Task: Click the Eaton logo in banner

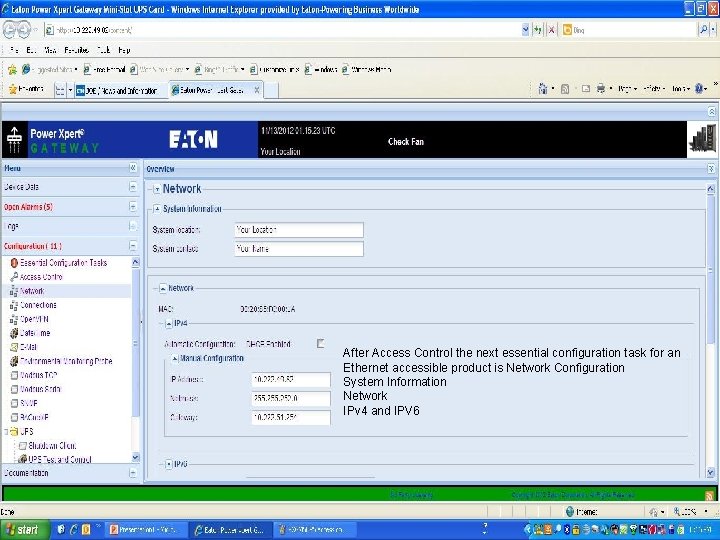Action: point(193,140)
